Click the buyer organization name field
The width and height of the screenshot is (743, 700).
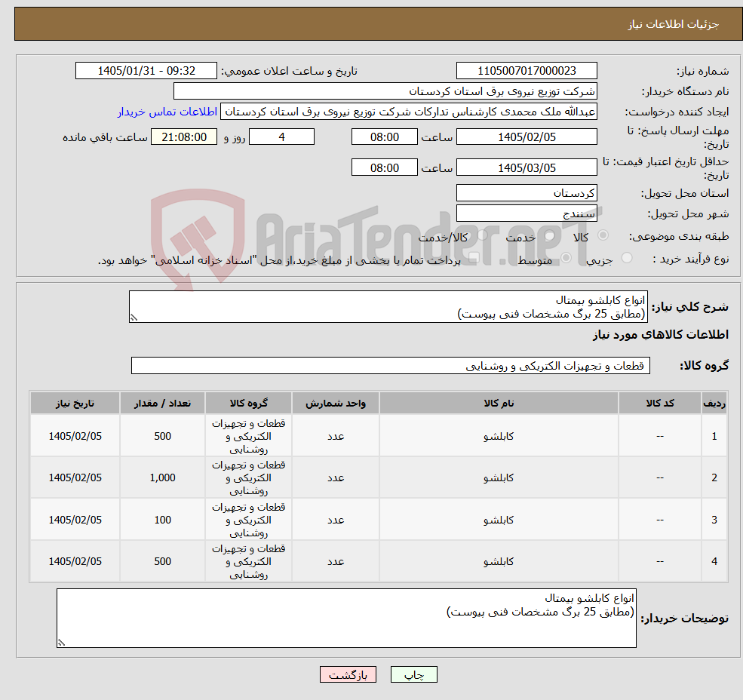(385, 91)
